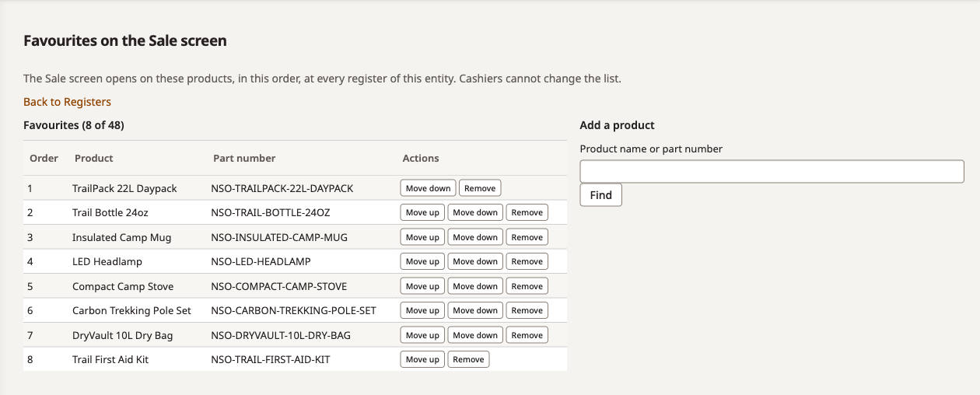Move up Carbon Trekking Pole Set
This screenshot has width=980, height=395.
(422, 310)
